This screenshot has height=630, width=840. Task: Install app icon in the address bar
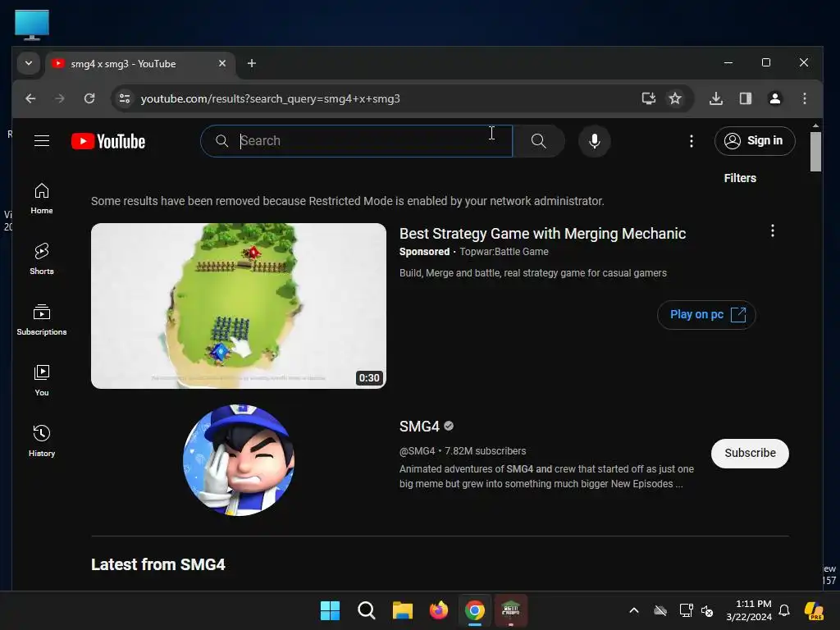(648, 98)
